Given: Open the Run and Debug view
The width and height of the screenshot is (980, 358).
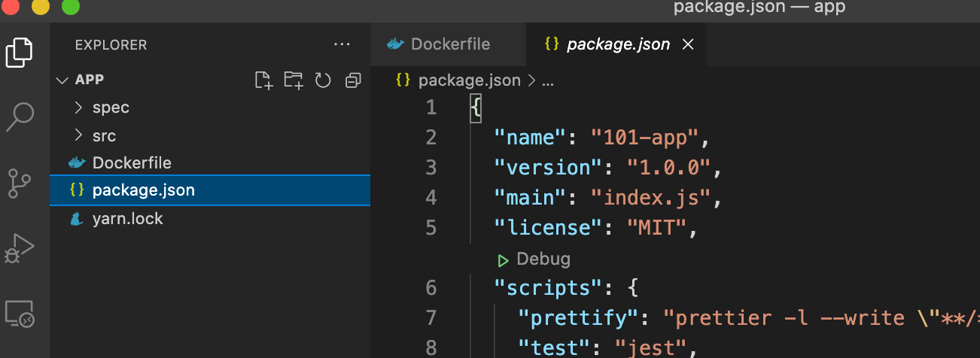Looking at the screenshot, I should coord(20,248).
